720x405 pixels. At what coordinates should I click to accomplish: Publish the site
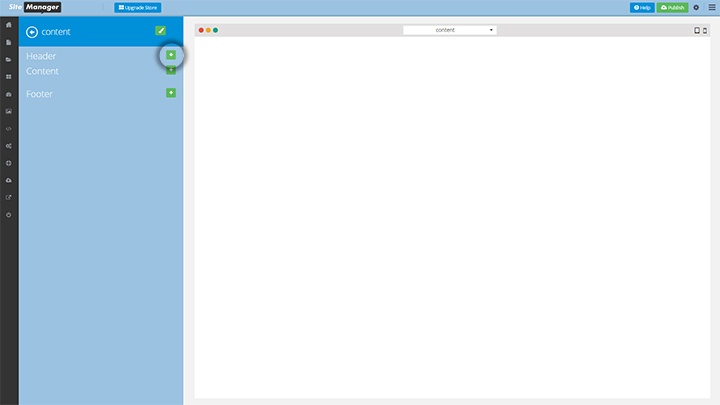coord(672,7)
